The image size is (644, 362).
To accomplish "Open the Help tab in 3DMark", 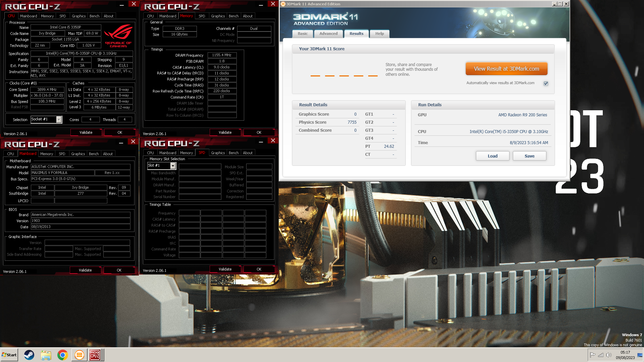I will (x=379, y=34).
